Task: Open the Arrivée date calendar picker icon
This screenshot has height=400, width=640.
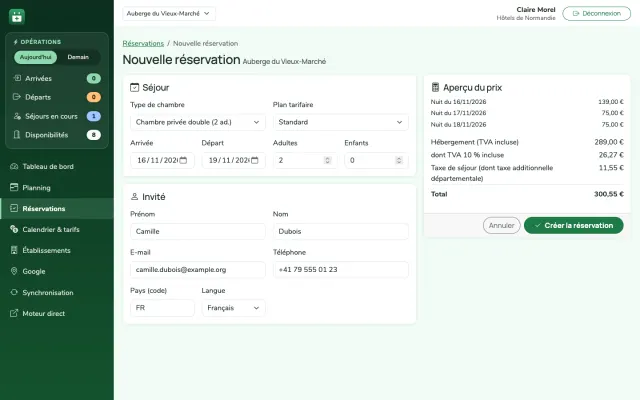Action: pos(183,160)
